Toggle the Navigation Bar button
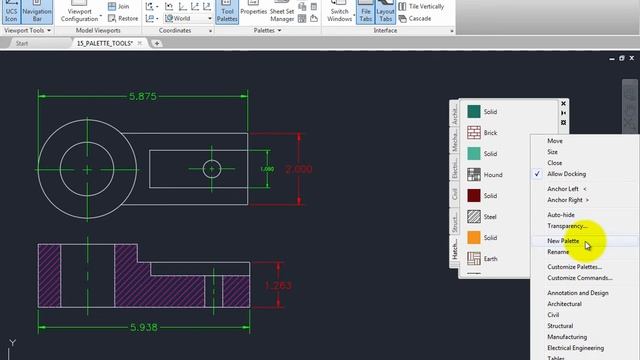Image resolution: width=640 pixels, height=360 pixels. point(37,11)
